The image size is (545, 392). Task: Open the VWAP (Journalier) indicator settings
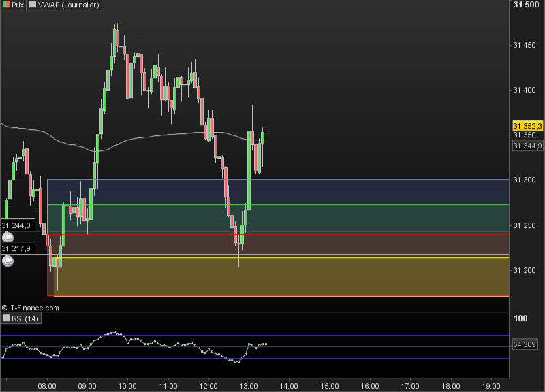tap(69, 5)
